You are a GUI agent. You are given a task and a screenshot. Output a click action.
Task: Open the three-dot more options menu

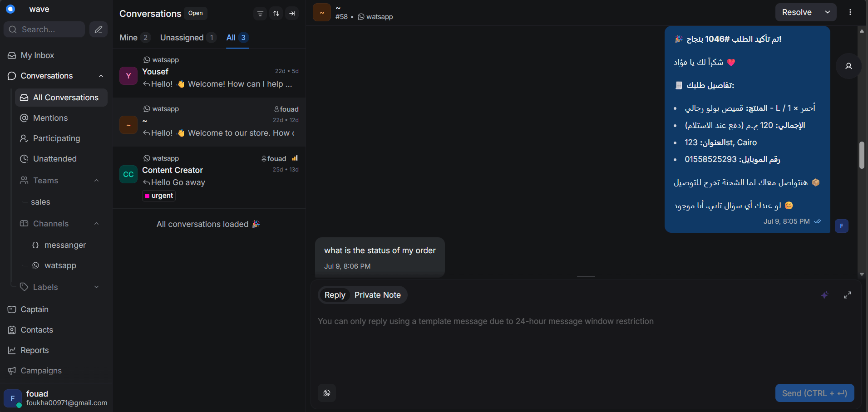click(x=850, y=12)
